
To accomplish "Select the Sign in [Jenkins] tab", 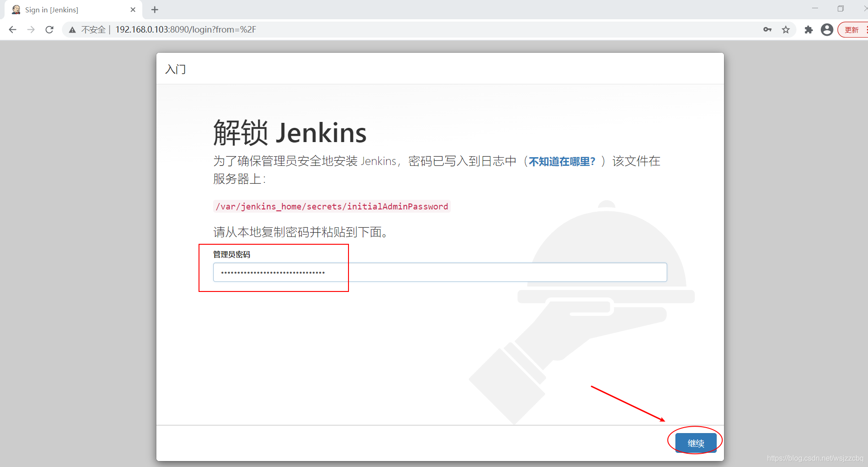I will coord(73,10).
